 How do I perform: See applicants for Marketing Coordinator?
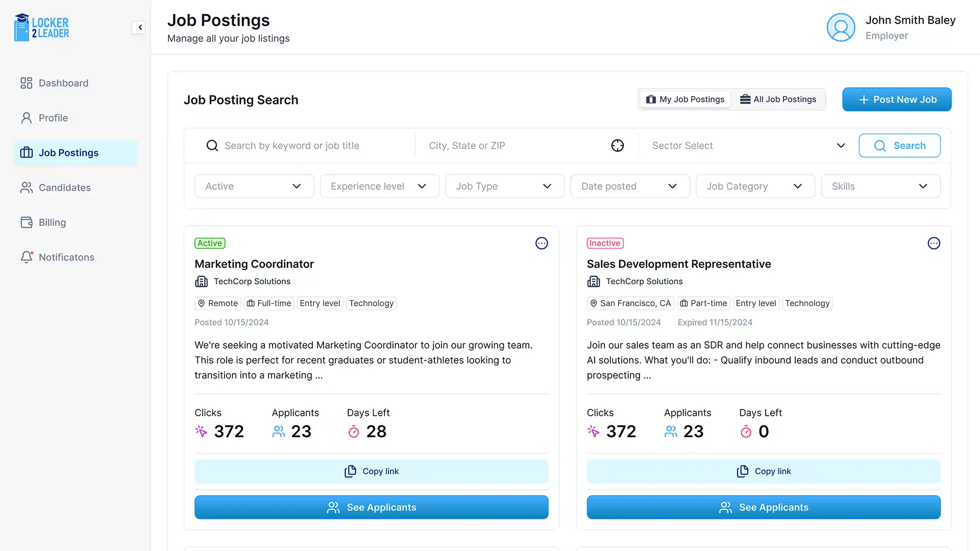click(371, 507)
